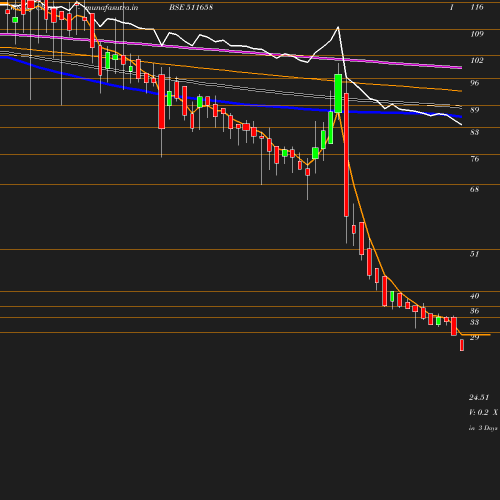Select the 109 price axis label
This screenshot has height=500, width=500.
point(477,34)
